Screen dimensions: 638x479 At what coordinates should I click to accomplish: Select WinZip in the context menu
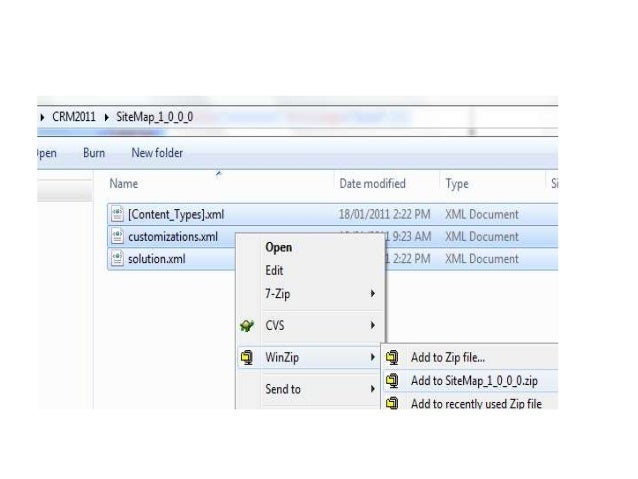coord(282,357)
